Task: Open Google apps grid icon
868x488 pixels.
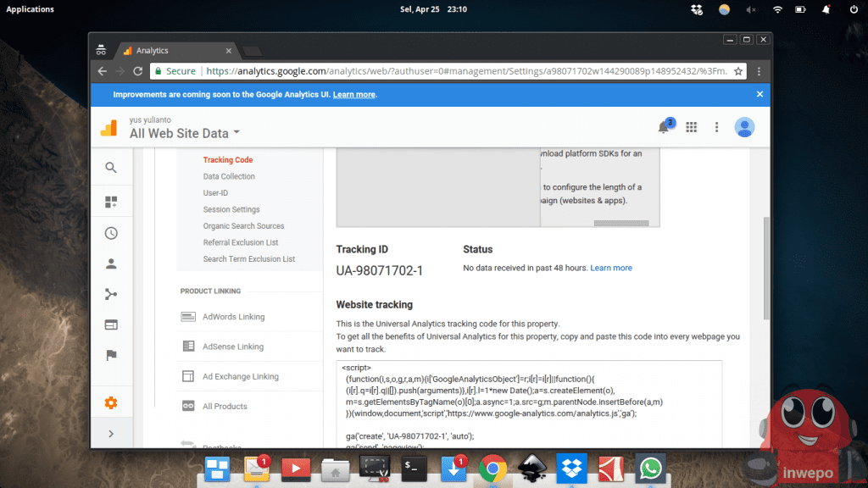Action: 692,127
